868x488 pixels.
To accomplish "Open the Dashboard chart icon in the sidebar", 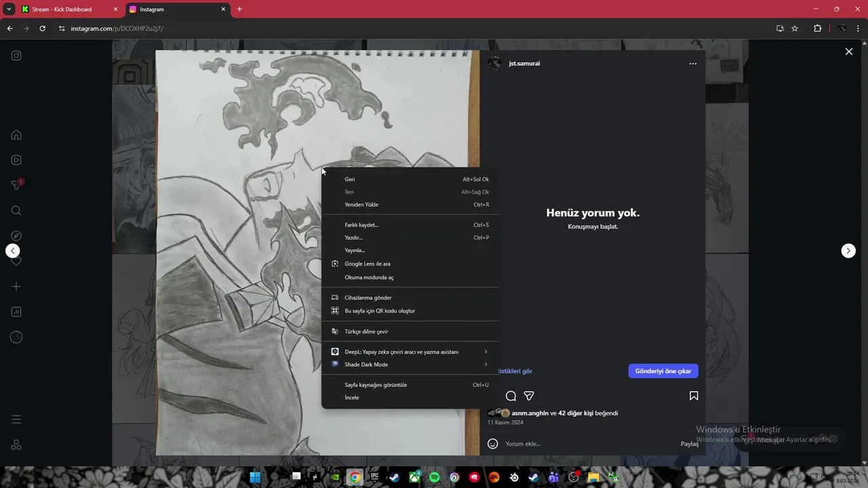I will (16, 312).
